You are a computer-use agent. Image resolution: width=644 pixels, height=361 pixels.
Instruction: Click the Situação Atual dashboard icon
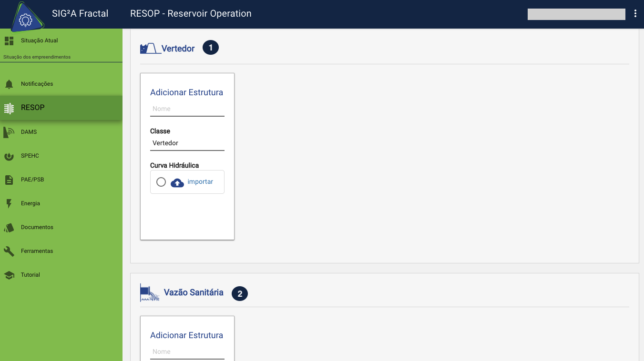pyautogui.click(x=9, y=41)
